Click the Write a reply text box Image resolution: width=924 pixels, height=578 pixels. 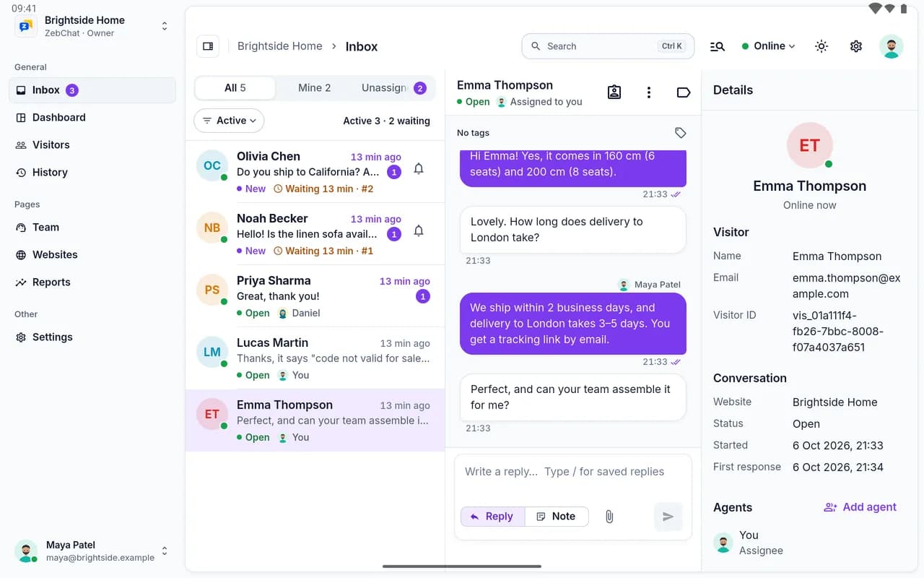573,472
